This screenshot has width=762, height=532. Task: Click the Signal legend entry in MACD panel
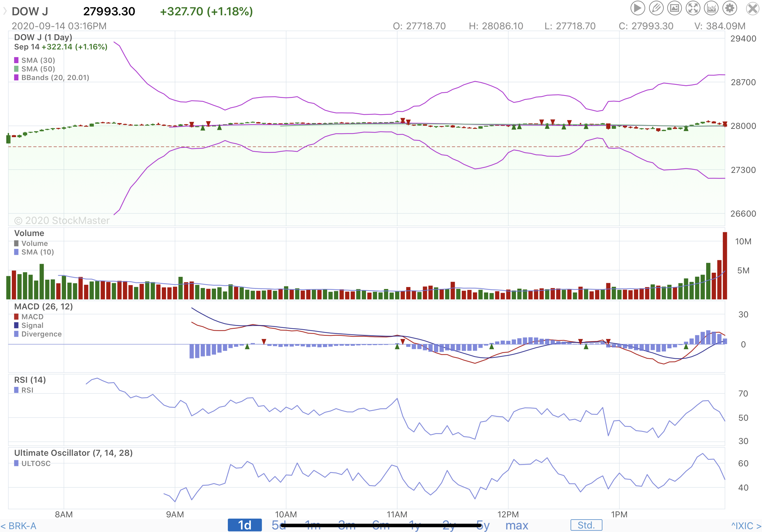tap(28, 325)
